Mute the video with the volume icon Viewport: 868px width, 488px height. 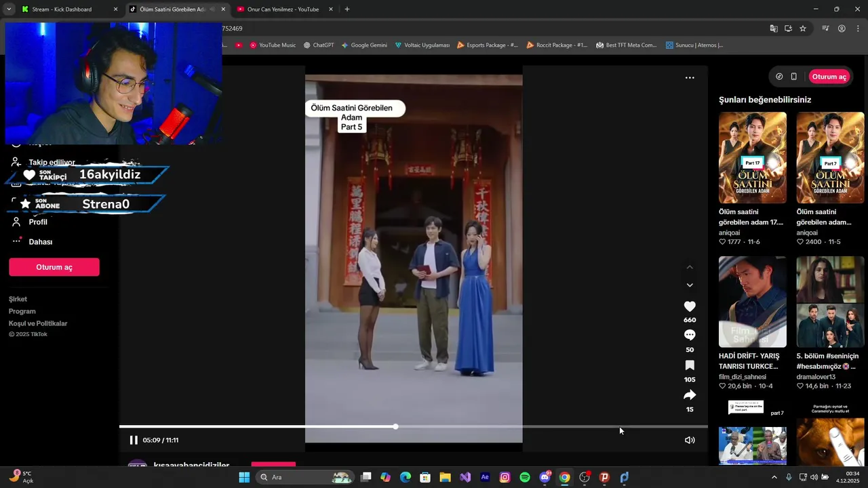690,440
